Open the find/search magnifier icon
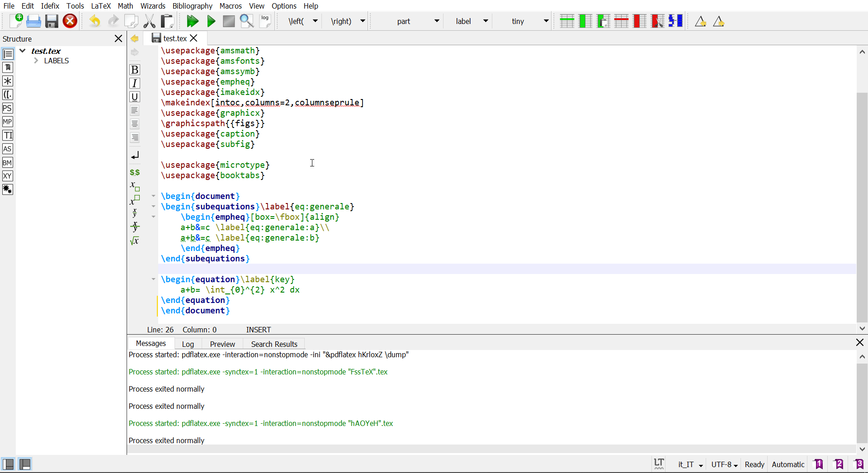Viewport: 868px width, 473px height. [x=247, y=21]
